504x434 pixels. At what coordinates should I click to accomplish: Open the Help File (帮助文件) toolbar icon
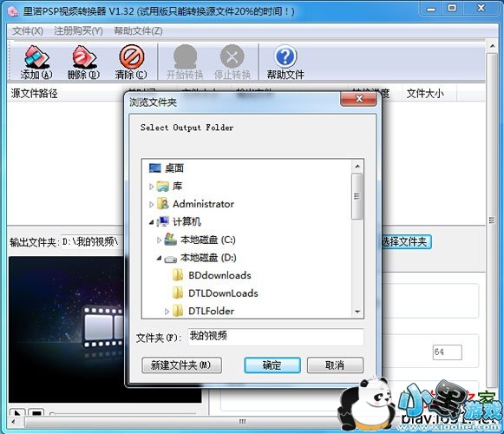tap(285, 62)
